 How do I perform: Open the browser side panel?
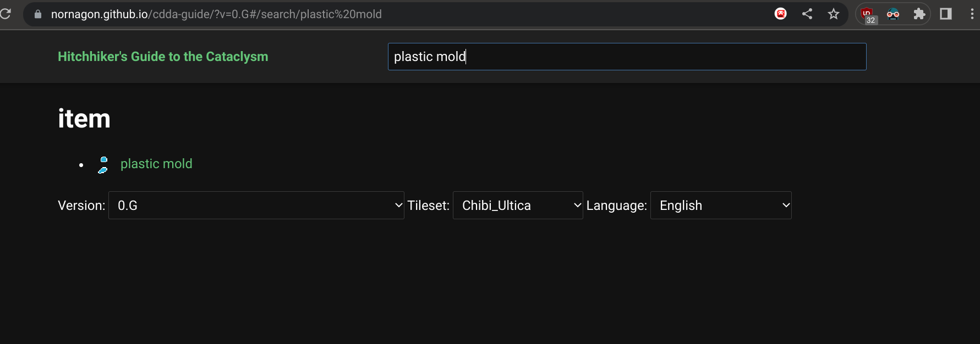(x=946, y=14)
